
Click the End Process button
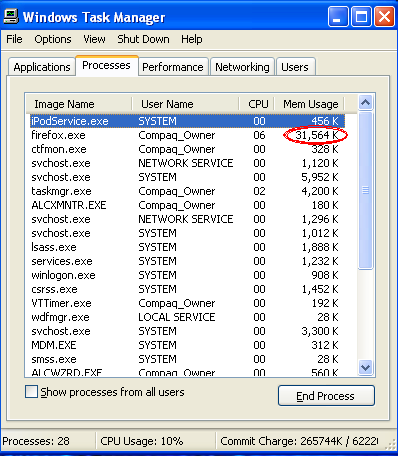pos(326,396)
